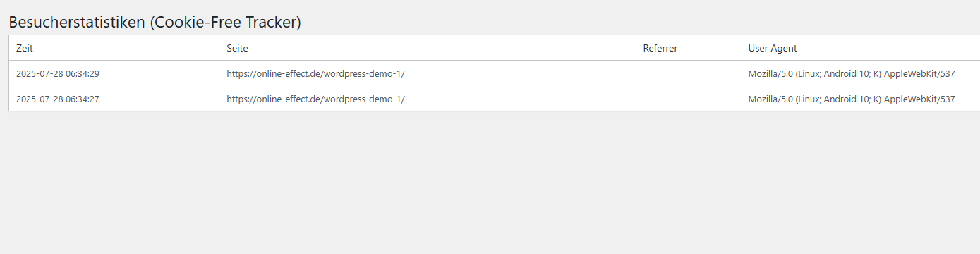Click wordpress-demo-1 path in the 06:34:29 row
This screenshot has height=254, width=980.
pyautogui.click(x=362, y=73)
